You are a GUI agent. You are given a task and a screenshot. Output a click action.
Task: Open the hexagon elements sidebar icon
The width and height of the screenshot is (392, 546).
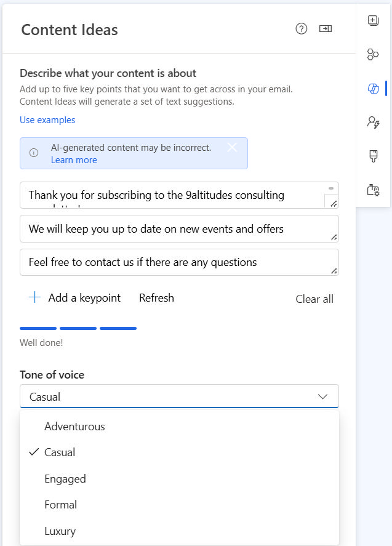pyautogui.click(x=373, y=55)
